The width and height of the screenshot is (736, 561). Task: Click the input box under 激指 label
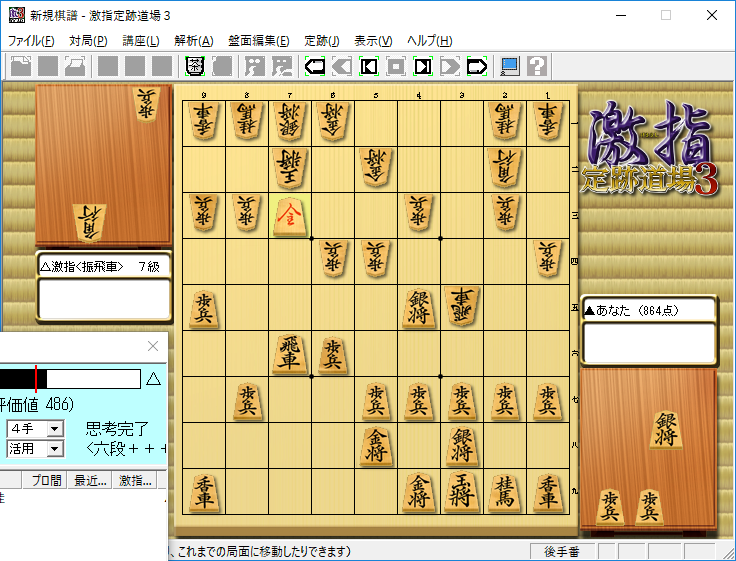(x=104, y=300)
